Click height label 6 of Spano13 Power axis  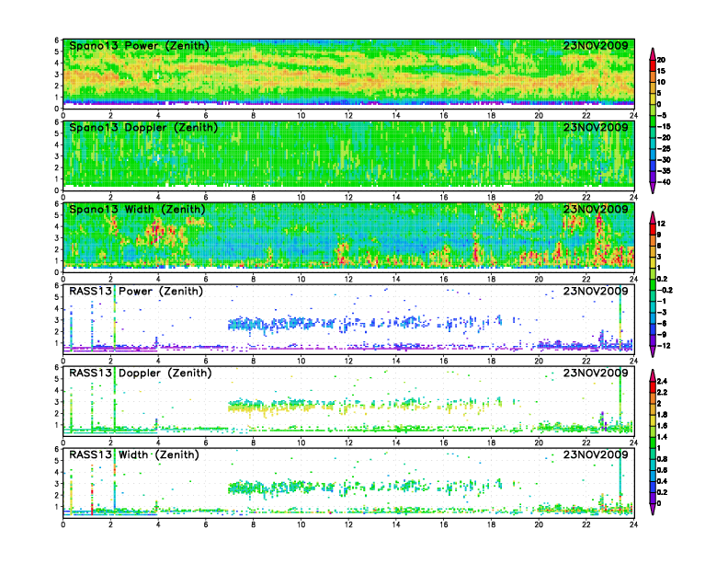[57, 40]
